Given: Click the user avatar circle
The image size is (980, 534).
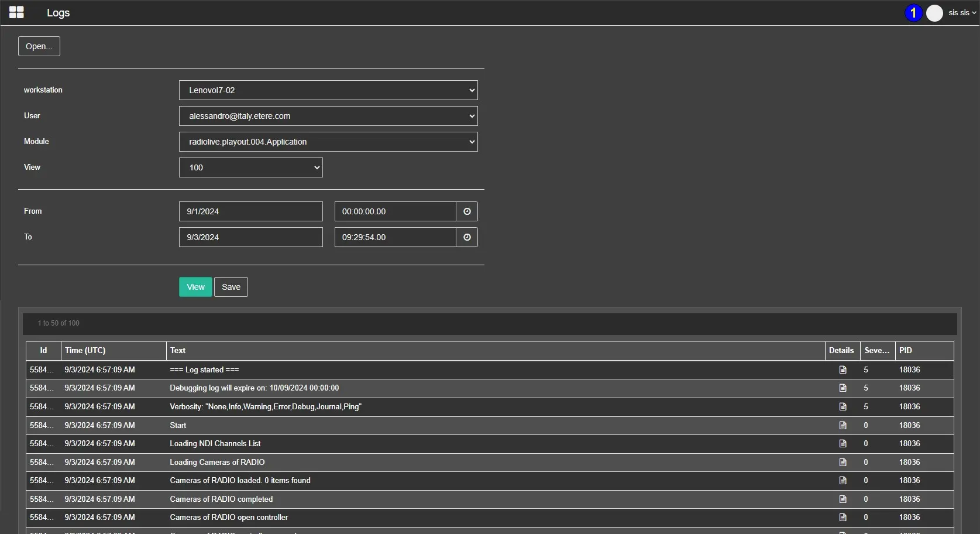Looking at the screenshot, I should click(x=934, y=13).
